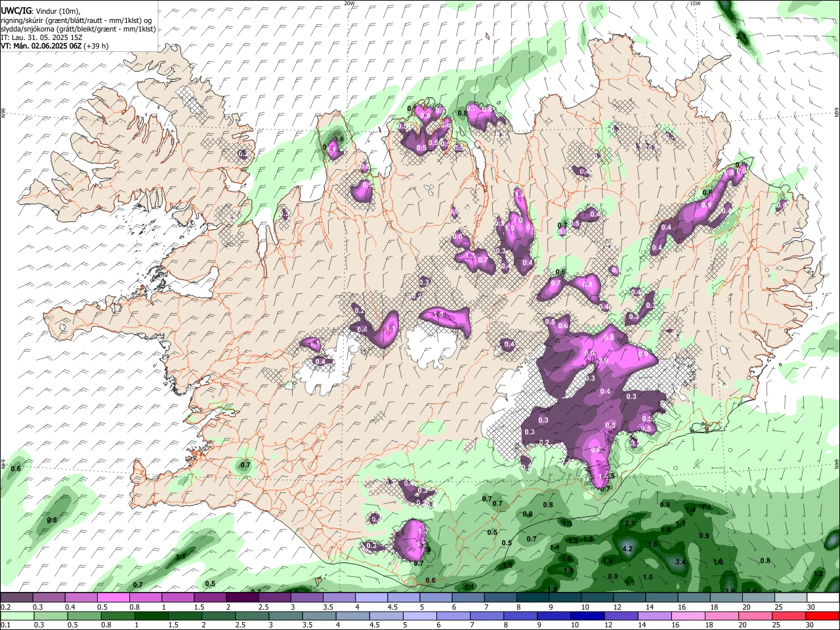840x630 pixels.
Task: Select the white swatch labeled 30 in upper legend
Action: click(x=824, y=598)
